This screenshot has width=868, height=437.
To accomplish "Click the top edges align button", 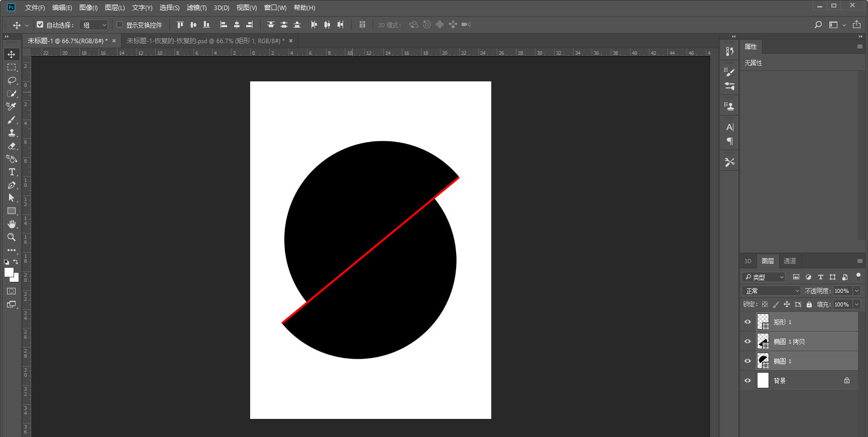I will point(180,25).
